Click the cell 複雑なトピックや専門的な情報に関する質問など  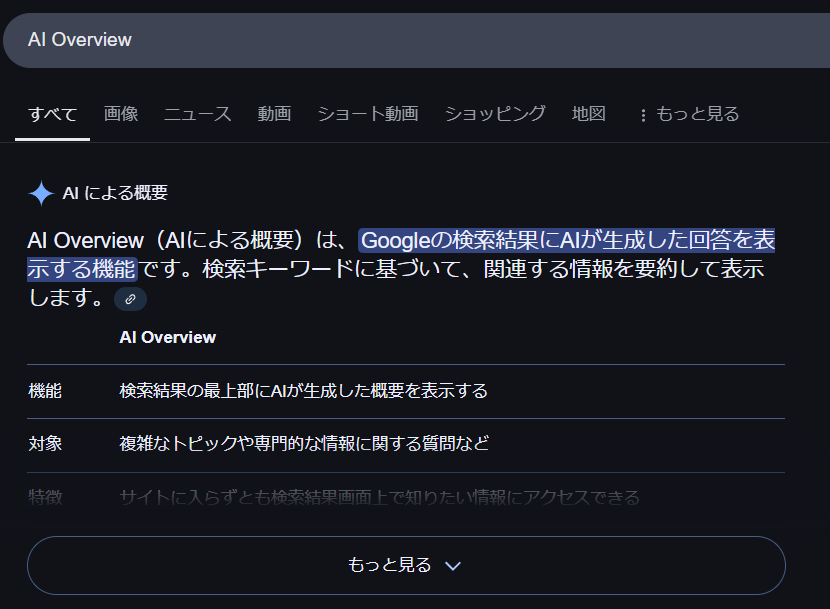304,443
